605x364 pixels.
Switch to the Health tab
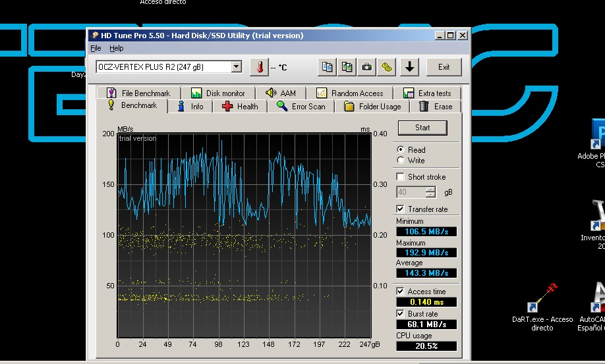240,107
